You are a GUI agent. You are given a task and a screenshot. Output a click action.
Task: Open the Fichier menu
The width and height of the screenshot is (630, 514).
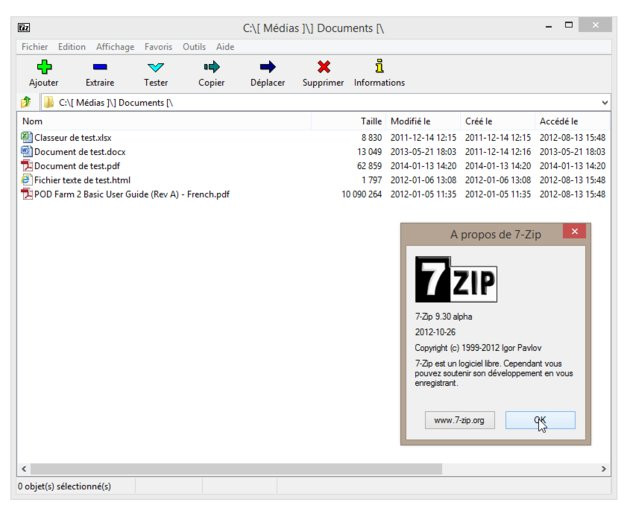pyautogui.click(x=35, y=47)
